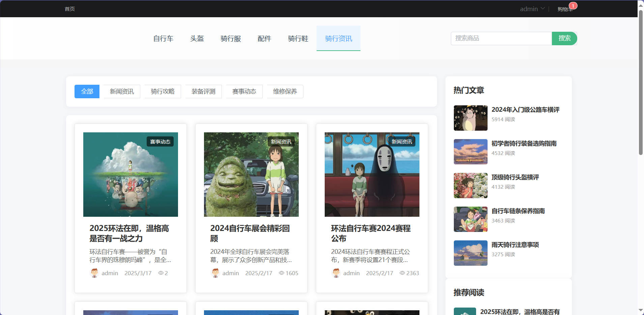Click excerpt 2024年全球自行车展会完美落幕 text

point(251,256)
